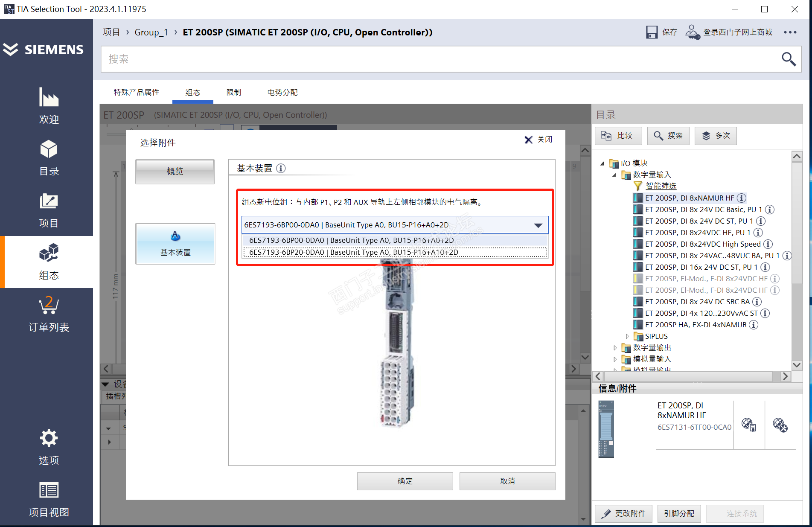Open the 选项 options gear in sidebar
The width and height of the screenshot is (812, 527).
click(x=49, y=447)
